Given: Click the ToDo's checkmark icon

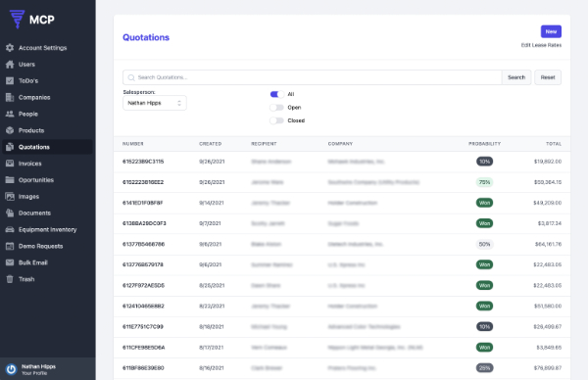Looking at the screenshot, I should [10, 80].
